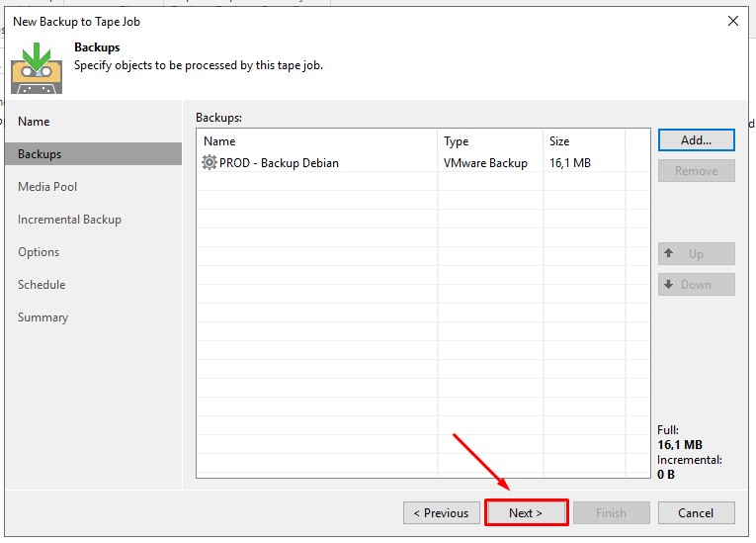
Task: Click the Remove button
Action: coord(696,171)
